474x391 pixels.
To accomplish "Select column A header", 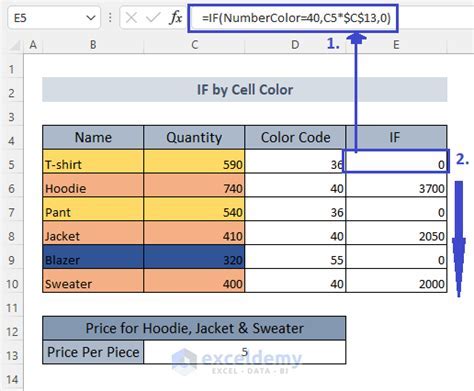I will click(33, 45).
